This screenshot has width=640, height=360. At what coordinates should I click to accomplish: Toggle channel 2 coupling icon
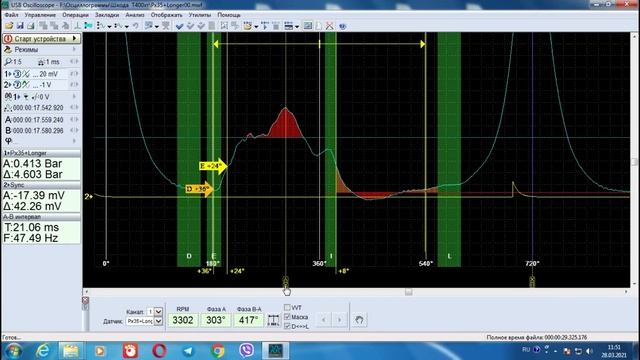26,84
